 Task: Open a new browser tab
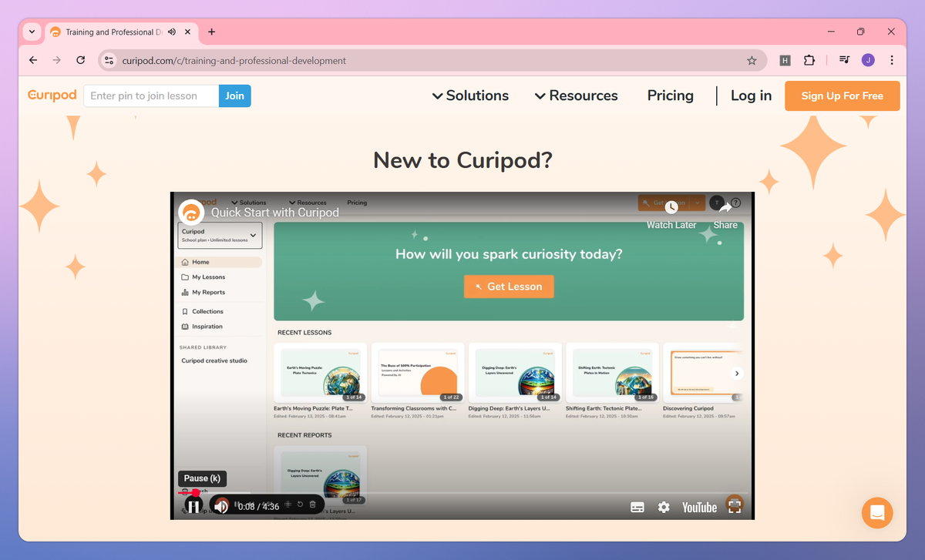(x=211, y=32)
